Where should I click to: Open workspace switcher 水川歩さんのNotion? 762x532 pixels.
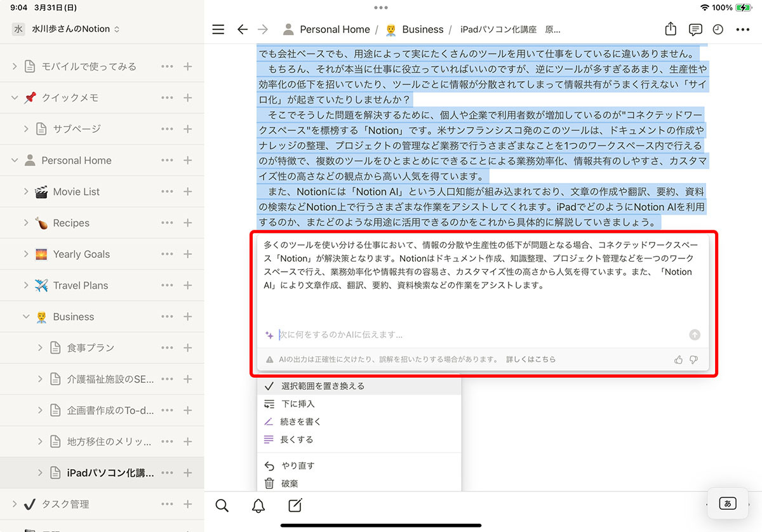coord(66,29)
